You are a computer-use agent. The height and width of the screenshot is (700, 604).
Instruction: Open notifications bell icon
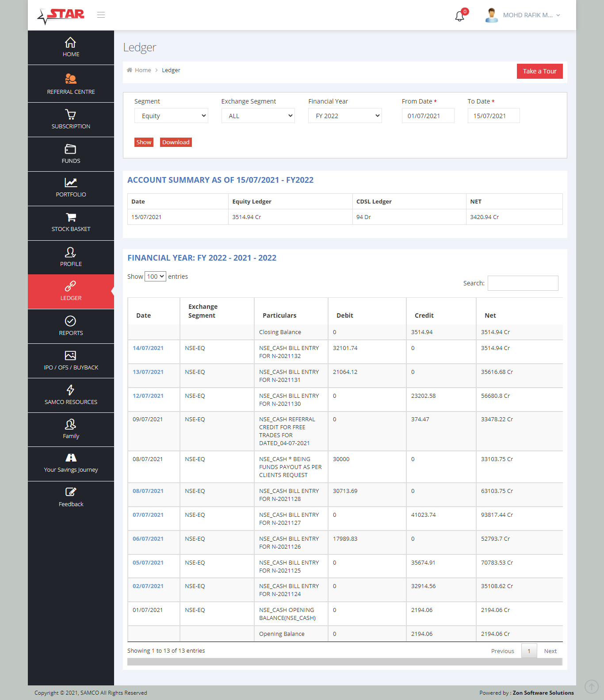pos(460,16)
